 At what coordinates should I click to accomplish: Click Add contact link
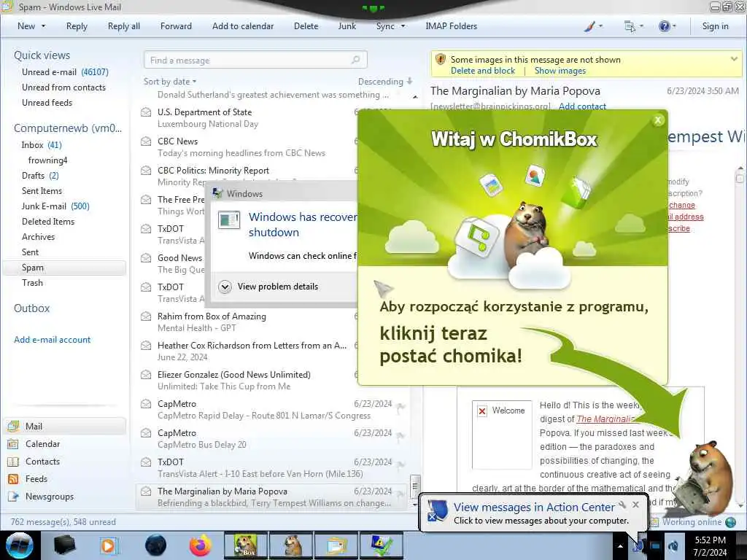pyautogui.click(x=582, y=106)
